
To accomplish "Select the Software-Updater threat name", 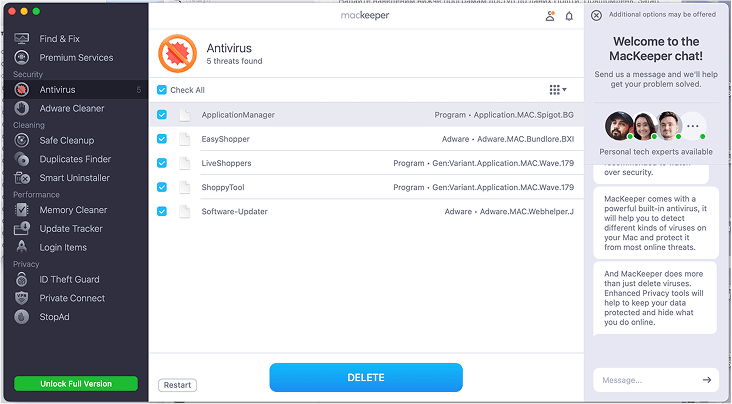I will [234, 212].
